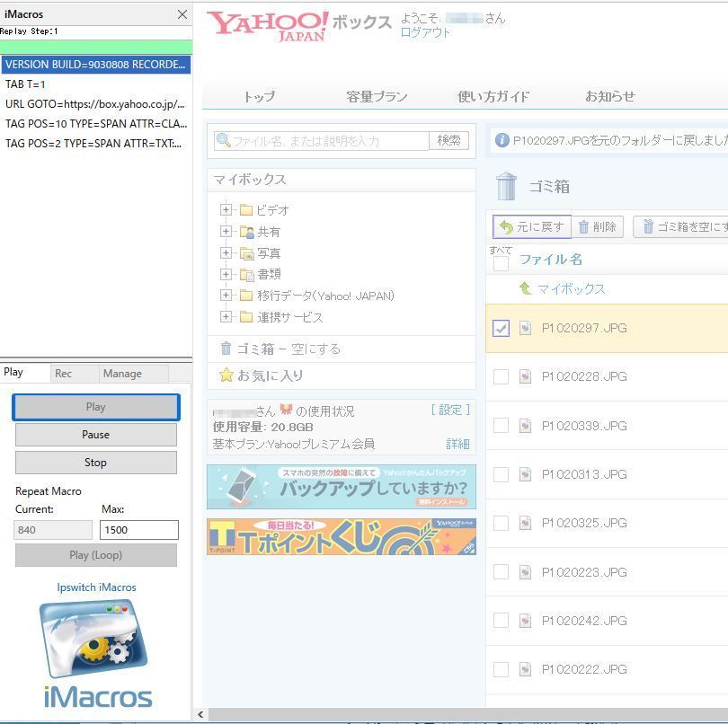Expand the 移行データ(Yahoo! JAPAN) tree node

(226, 296)
